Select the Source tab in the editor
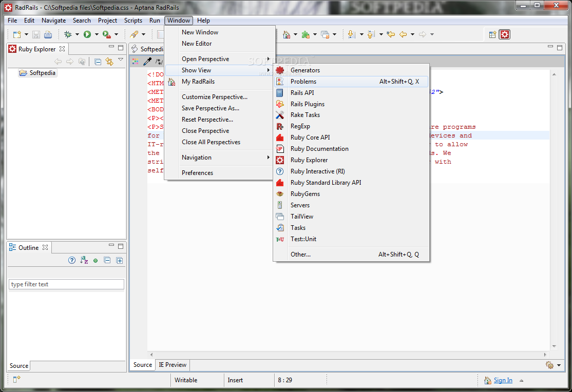The image size is (572, 392). click(x=143, y=365)
